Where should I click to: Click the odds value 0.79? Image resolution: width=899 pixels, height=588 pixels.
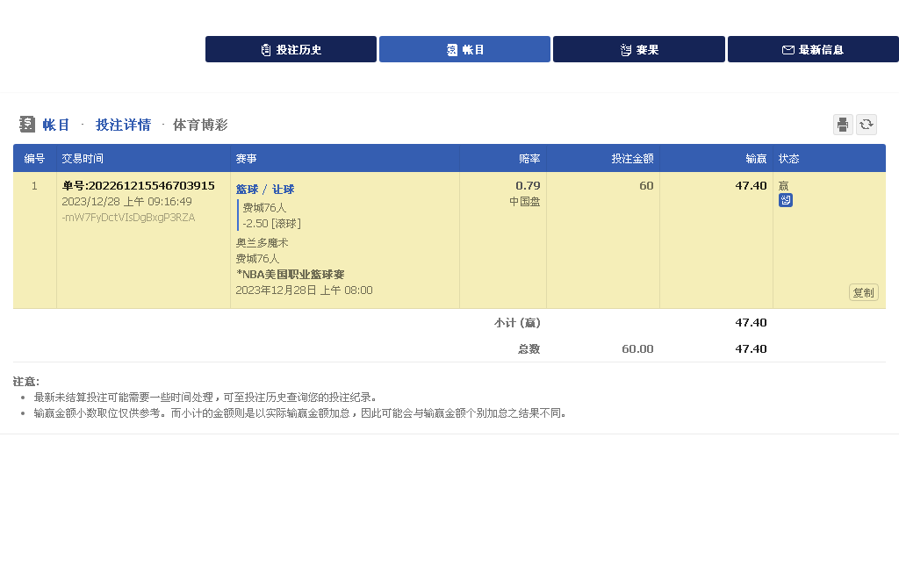tap(528, 186)
